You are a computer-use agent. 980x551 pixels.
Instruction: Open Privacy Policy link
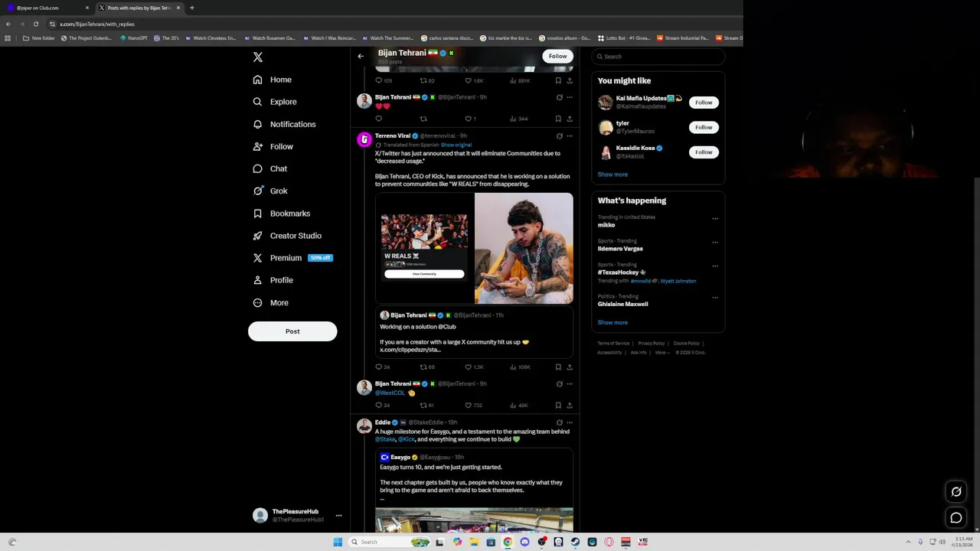tap(651, 344)
